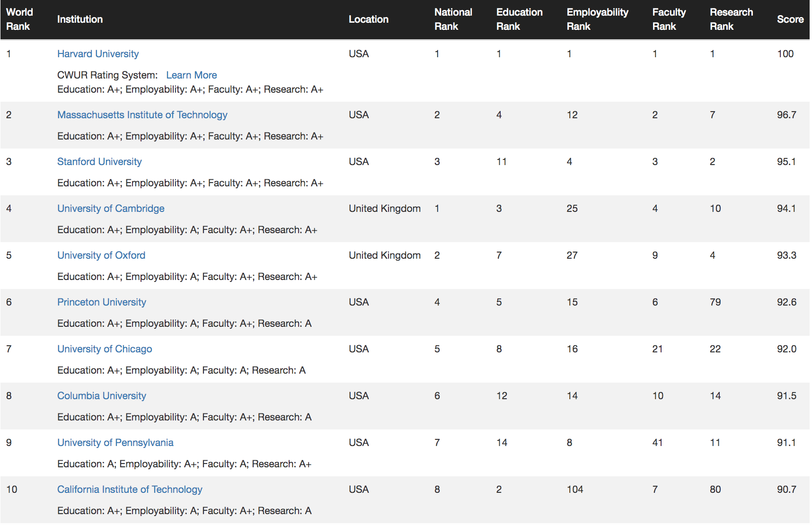
Task: Click University of Chicago's rating grades line
Action: [x=181, y=370]
